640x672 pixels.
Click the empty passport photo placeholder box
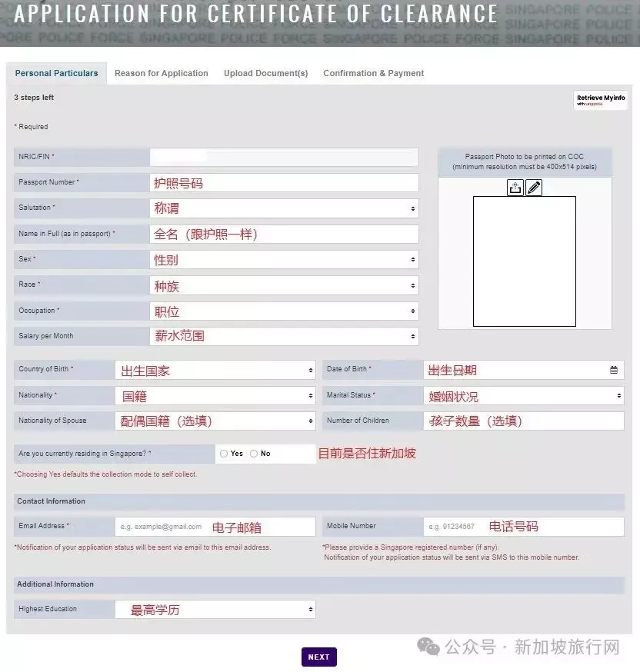(x=525, y=261)
